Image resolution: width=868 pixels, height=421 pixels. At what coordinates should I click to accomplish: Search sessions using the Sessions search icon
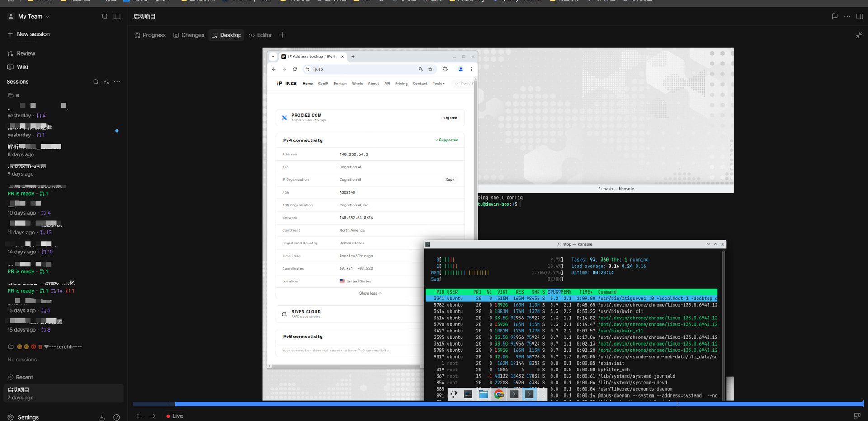point(96,82)
